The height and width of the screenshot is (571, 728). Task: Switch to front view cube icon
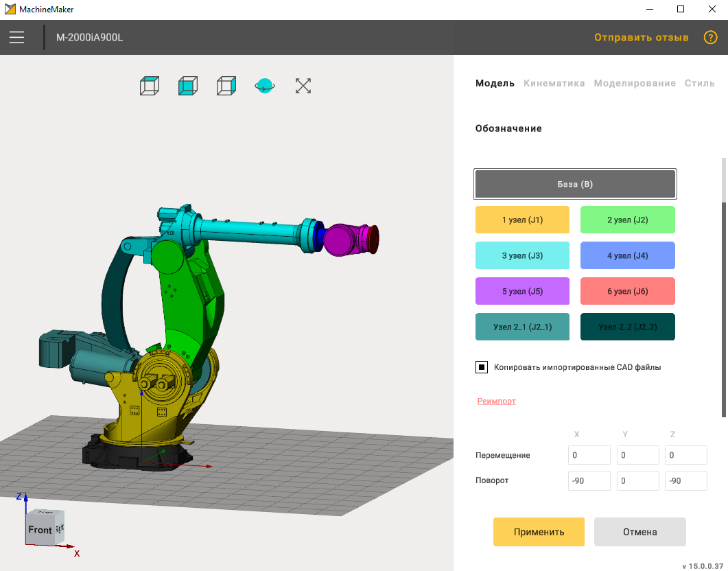tap(188, 86)
